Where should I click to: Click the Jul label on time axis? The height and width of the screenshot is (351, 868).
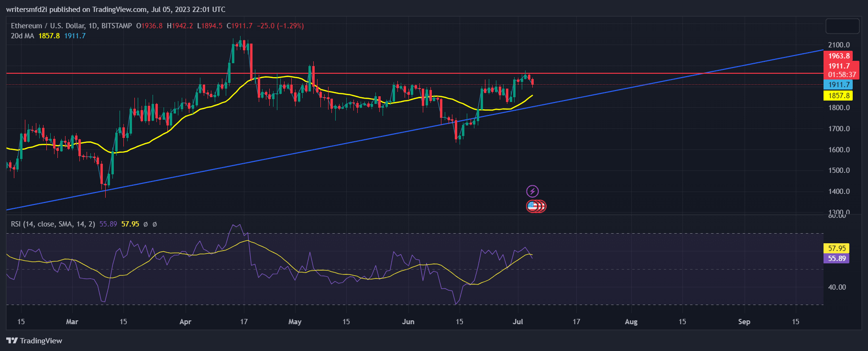517,322
